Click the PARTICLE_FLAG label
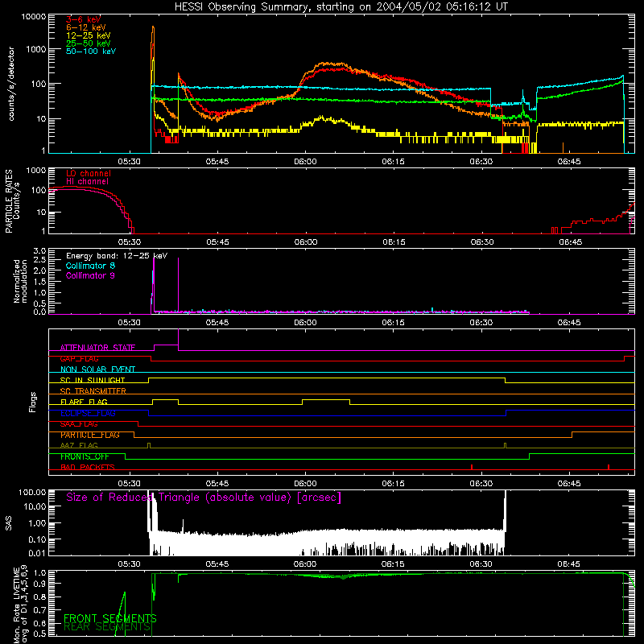 tap(90, 435)
